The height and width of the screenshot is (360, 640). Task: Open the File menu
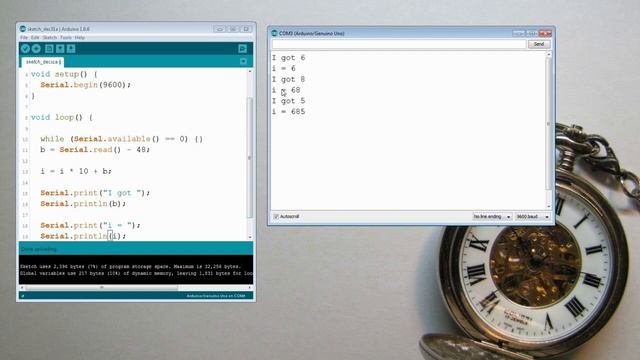tap(24, 38)
